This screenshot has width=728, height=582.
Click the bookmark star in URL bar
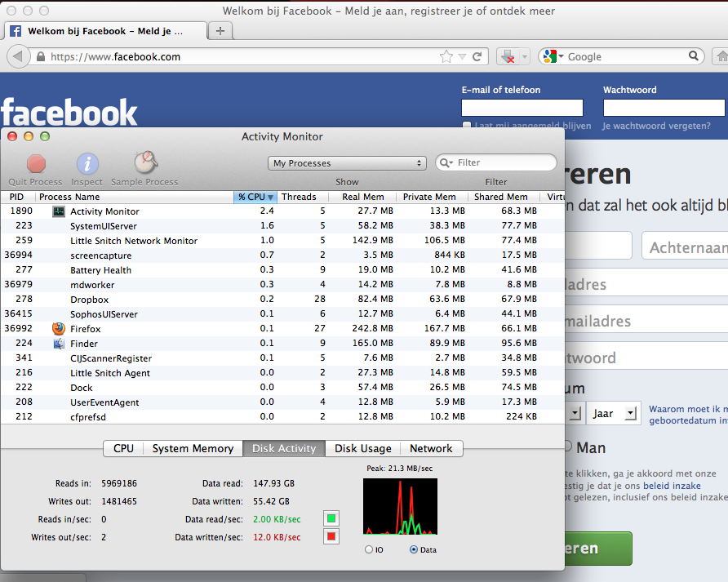point(446,56)
